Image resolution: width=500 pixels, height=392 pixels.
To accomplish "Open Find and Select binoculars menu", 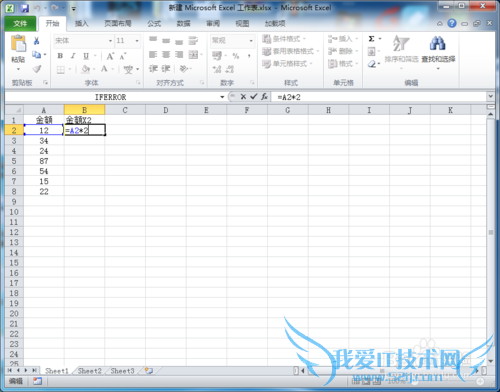I will [438, 52].
